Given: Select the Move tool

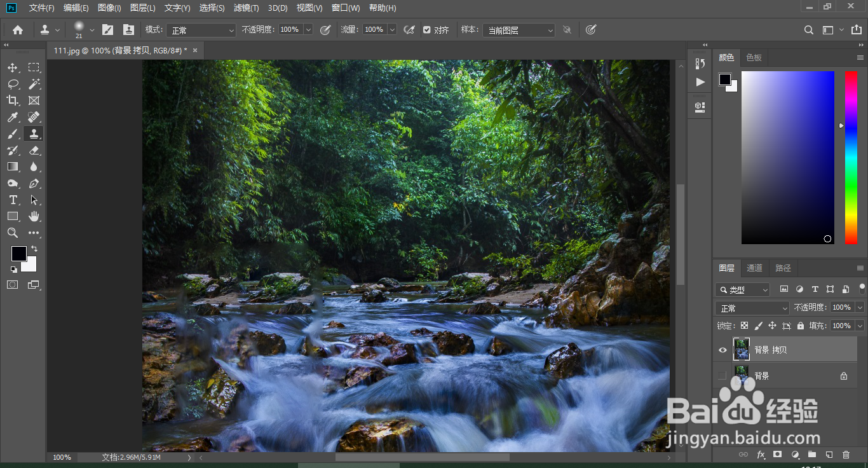Looking at the screenshot, I should [13, 67].
